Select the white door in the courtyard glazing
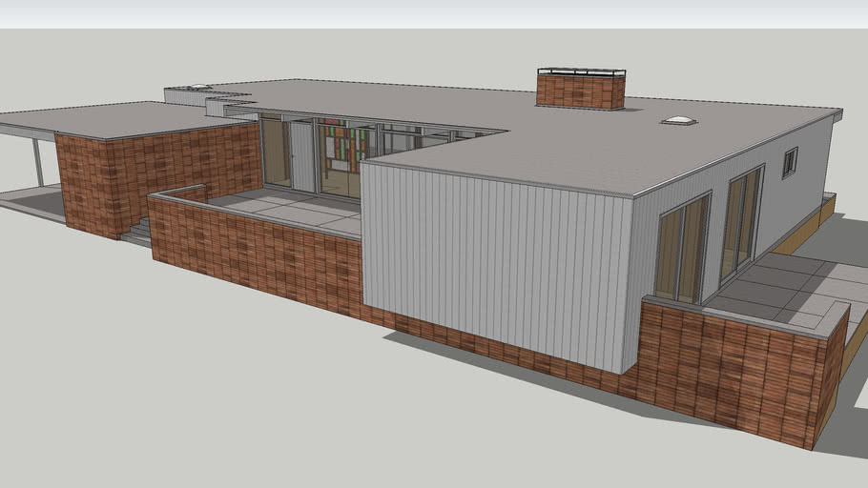The image size is (868, 488). click(302, 156)
